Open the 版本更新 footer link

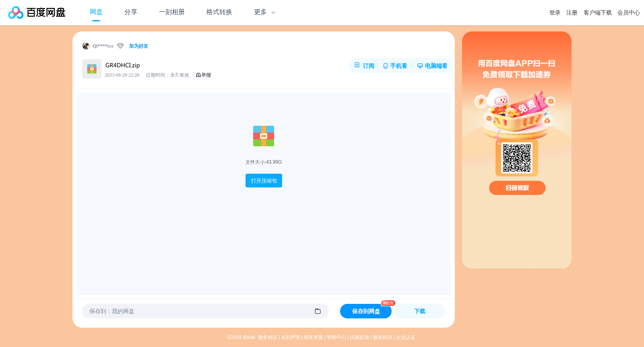(314, 337)
